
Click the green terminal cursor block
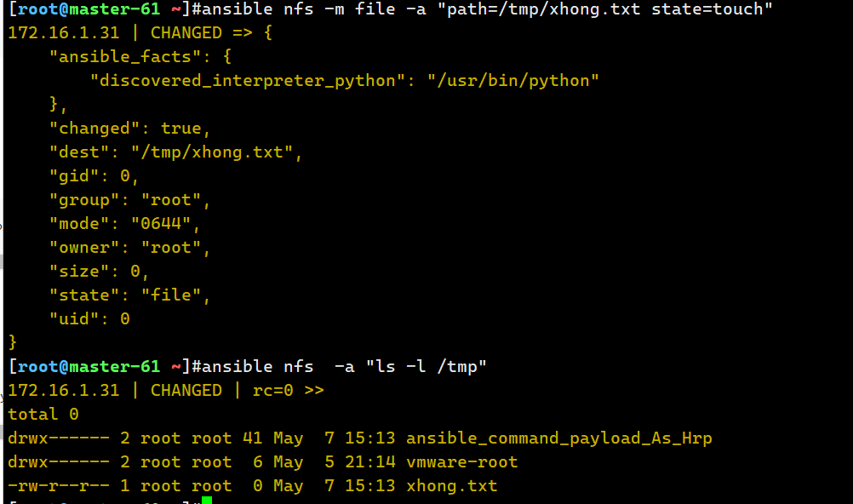207,501
